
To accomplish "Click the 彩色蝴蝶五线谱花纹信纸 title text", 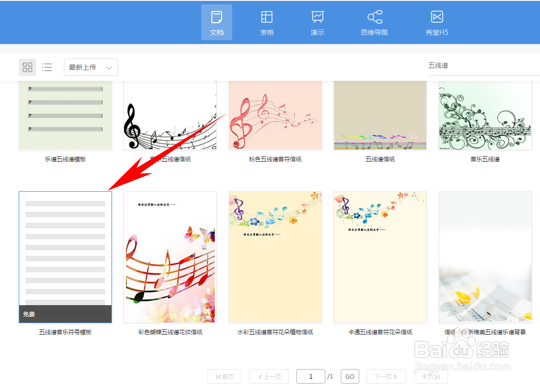I will pyautogui.click(x=170, y=332).
